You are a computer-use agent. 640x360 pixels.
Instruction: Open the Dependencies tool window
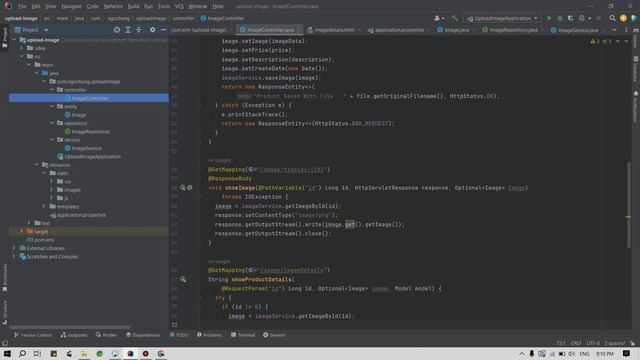[143, 335]
